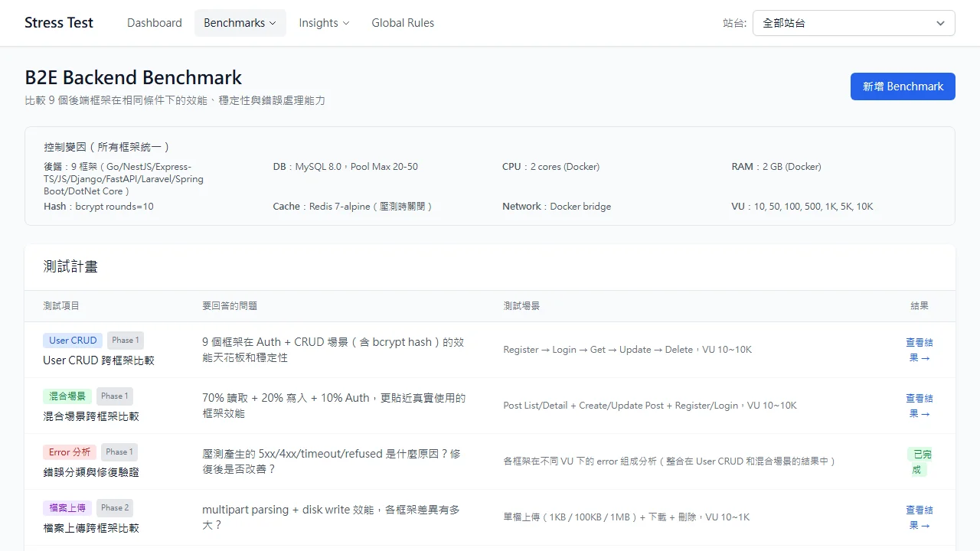This screenshot has width=980, height=551.
Task: Click Phase 1 badge beside Error 分析
Action: [x=119, y=452]
